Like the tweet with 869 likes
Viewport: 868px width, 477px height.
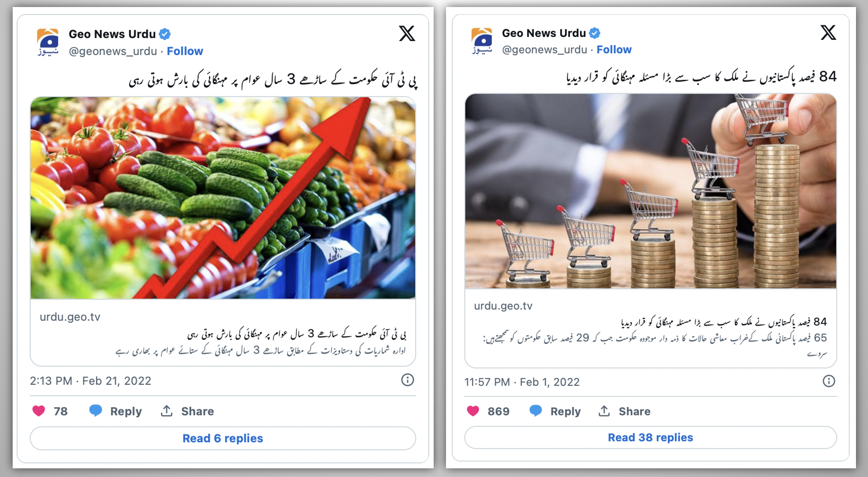(x=473, y=411)
